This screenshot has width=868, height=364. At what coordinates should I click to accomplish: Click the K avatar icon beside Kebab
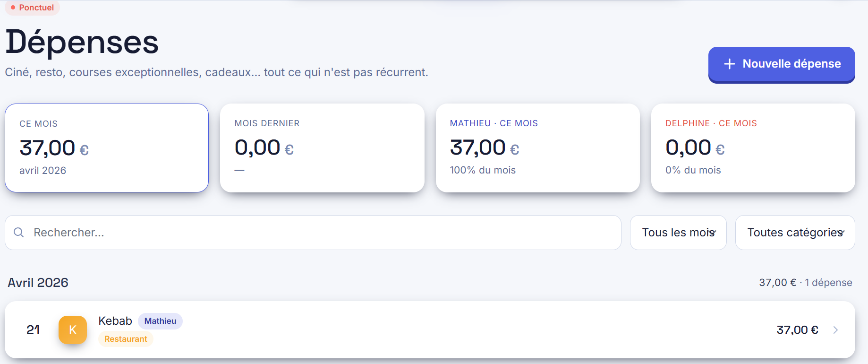72,329
